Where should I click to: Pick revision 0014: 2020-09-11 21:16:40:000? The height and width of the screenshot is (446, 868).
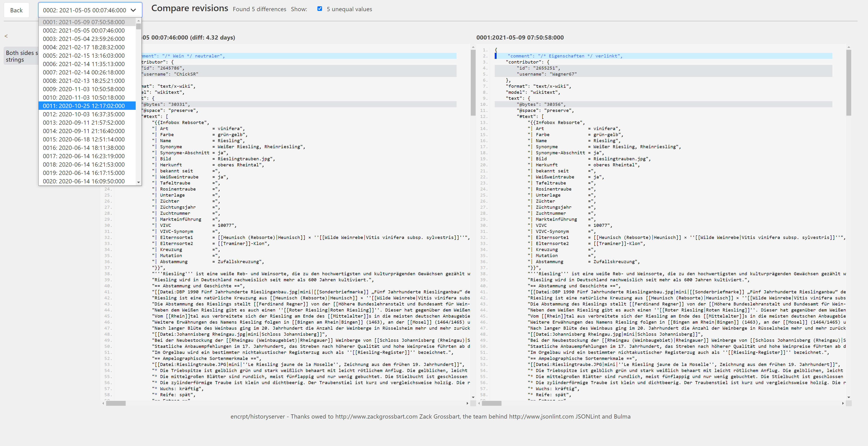coord(87,131)
